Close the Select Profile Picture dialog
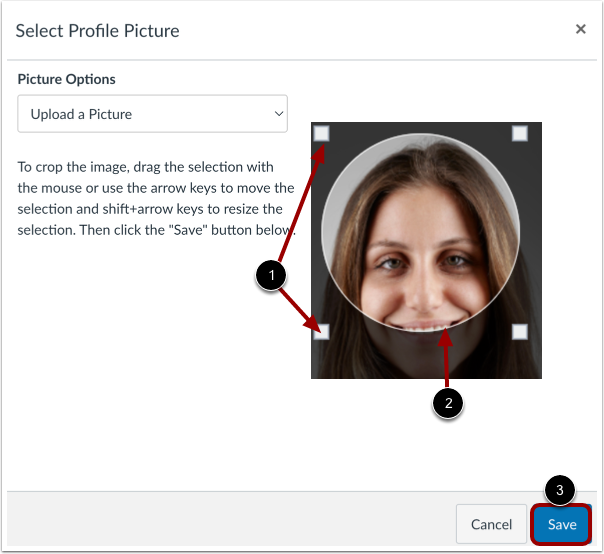 (x=581, y=29)
